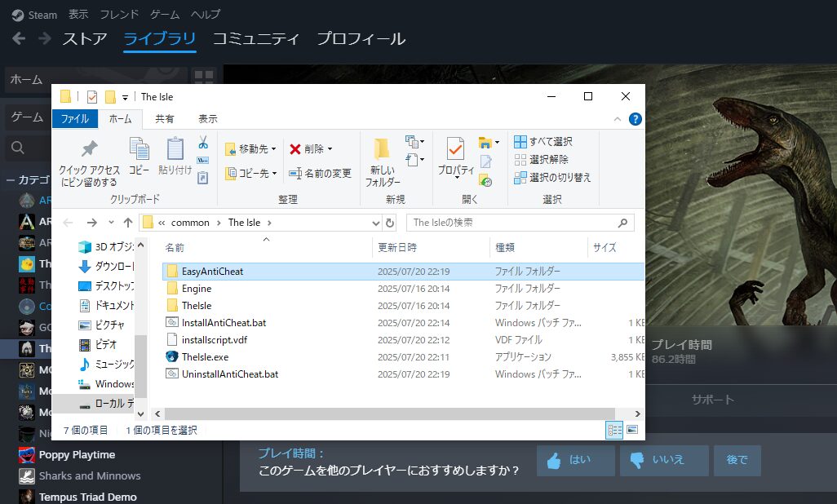Click the Paste clipboard icon
This screenshot has height=504, width=837.
175,149
